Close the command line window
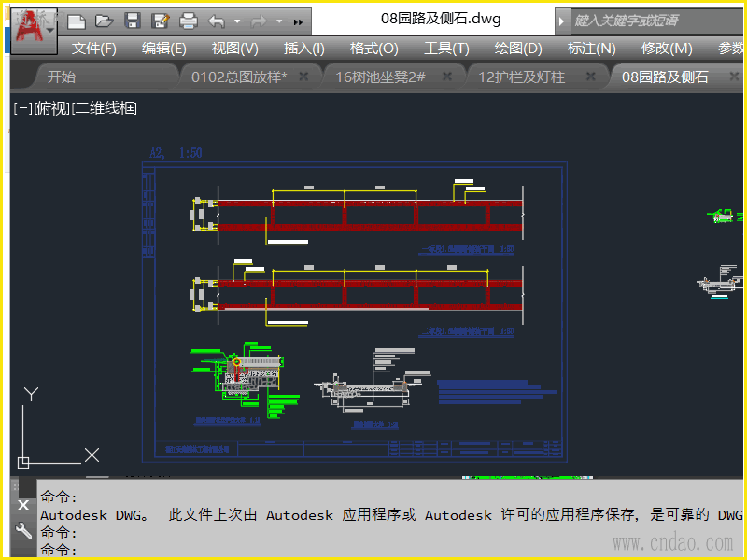This screenshot has height=560, width=747. [x=23, y=505]
